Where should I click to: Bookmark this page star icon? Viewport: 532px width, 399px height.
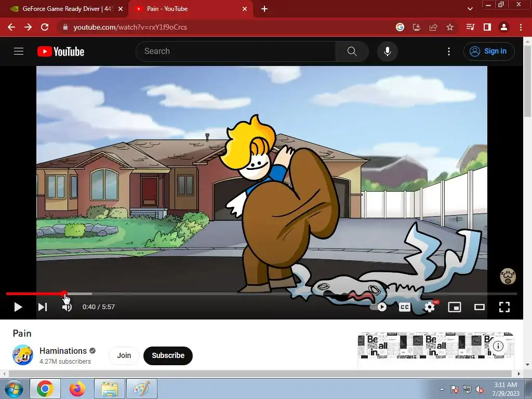tap(450, 27)
